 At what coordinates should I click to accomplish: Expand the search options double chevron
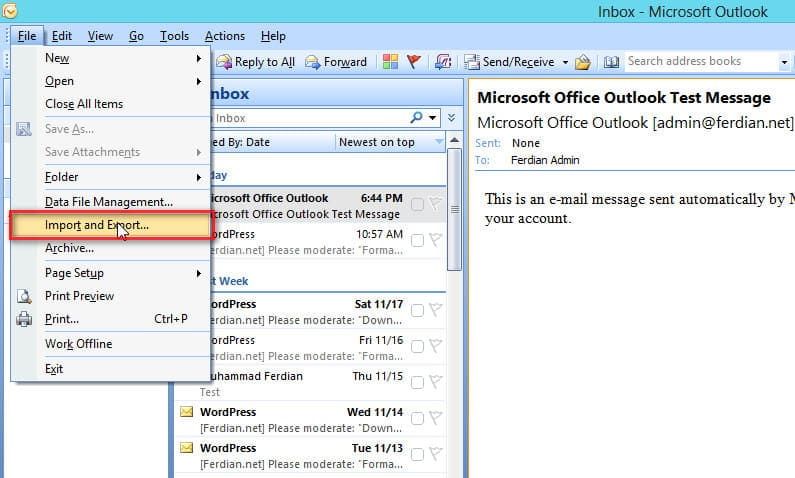tap(452, 118)
